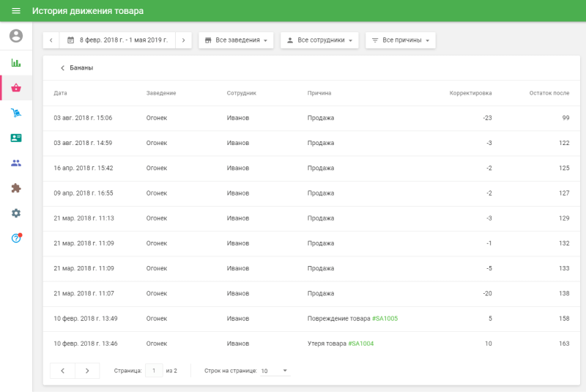586x392 pixels.
Task: Go back from 'Бананы' product view
Action: point(63,68)
